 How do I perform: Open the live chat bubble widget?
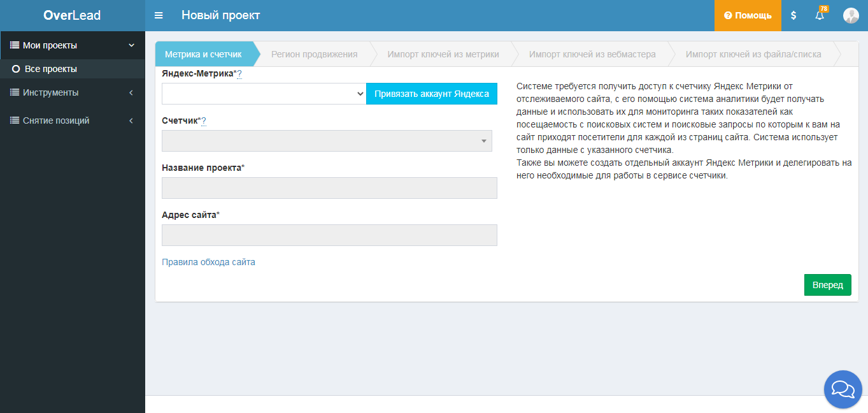843,389
